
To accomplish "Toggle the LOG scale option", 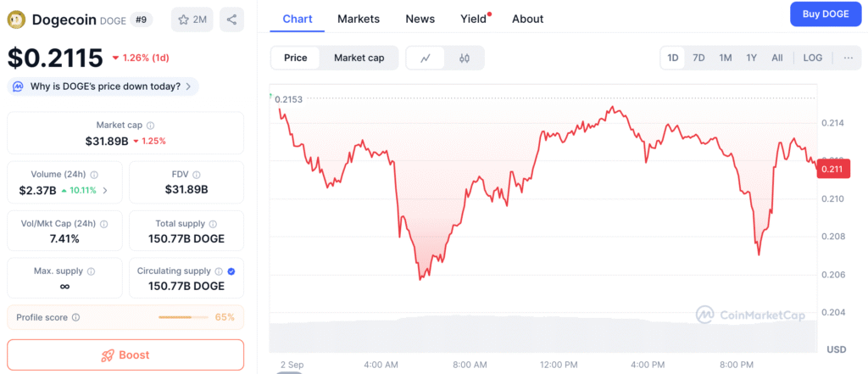I will pyautogui.click(x=813, y=58).
